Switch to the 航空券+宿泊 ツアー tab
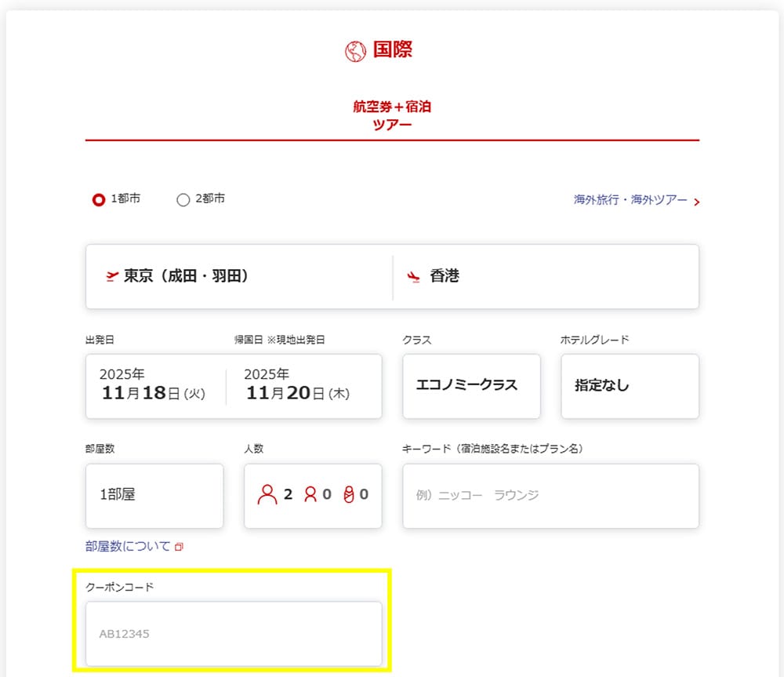 click(x=392, y=115)
